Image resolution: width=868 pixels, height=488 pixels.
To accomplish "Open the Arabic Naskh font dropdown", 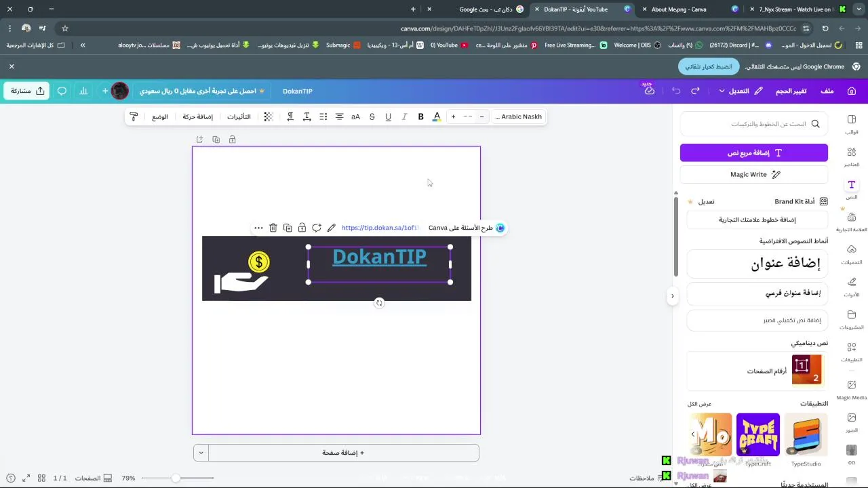I will click(518, 117).
